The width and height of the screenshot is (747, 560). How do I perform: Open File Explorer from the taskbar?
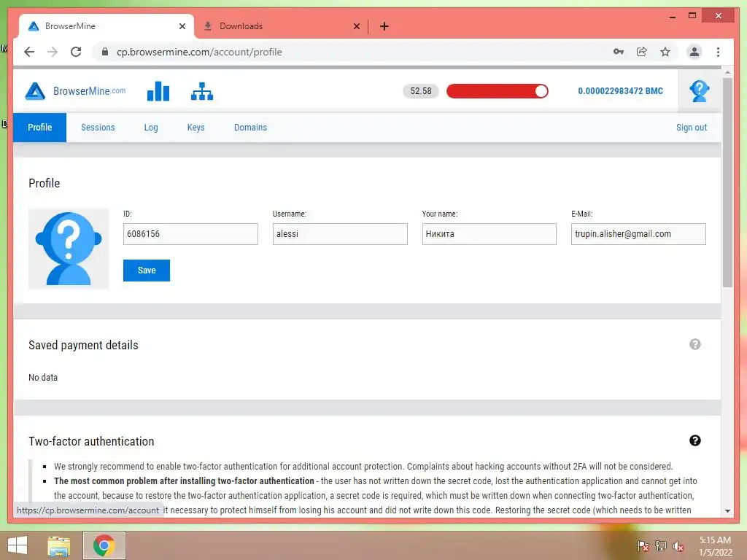[x=59, y=545]
